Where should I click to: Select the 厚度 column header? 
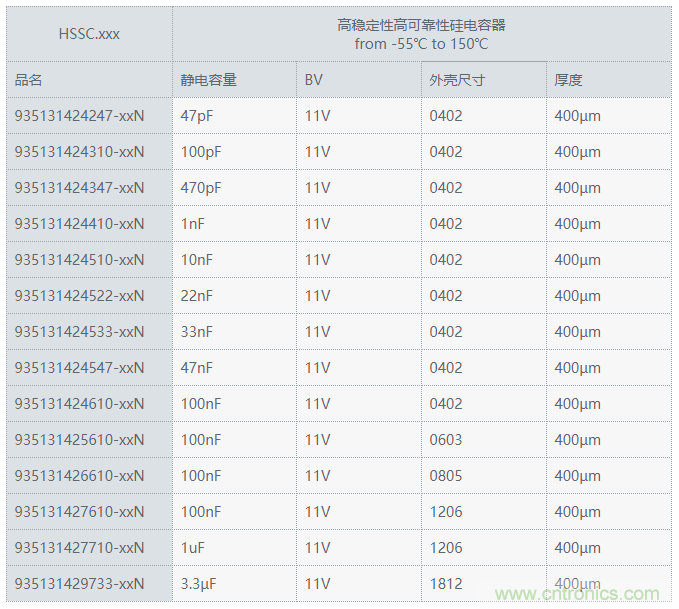(x=568, y=80)
